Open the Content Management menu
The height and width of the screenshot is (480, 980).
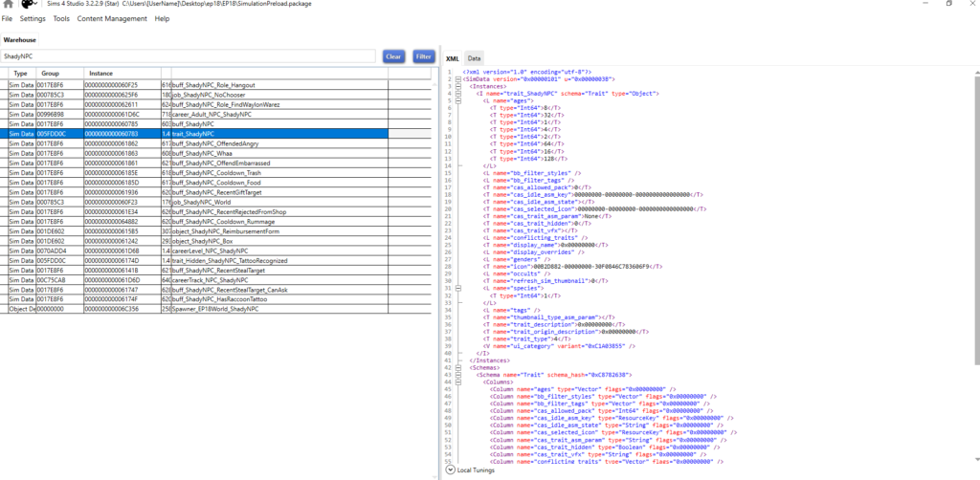coord(112,19)
